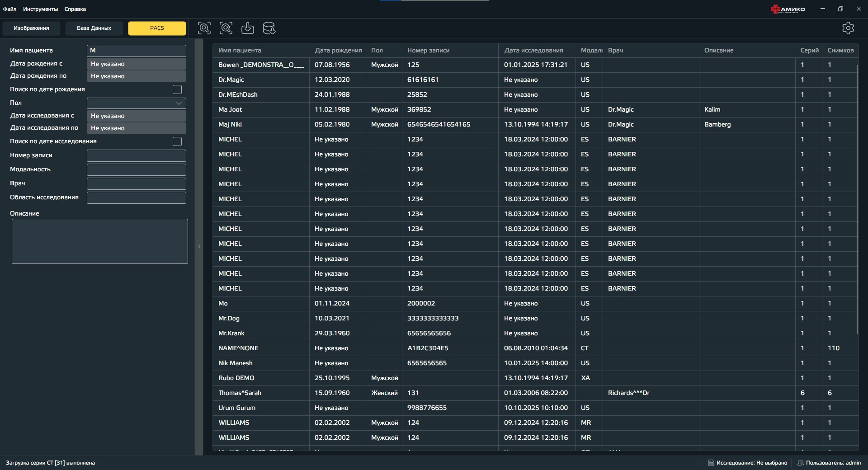The height and width of the screenshot is (470, 868).
Task: Open settings via the gear icon
Action: click(848, 28)
